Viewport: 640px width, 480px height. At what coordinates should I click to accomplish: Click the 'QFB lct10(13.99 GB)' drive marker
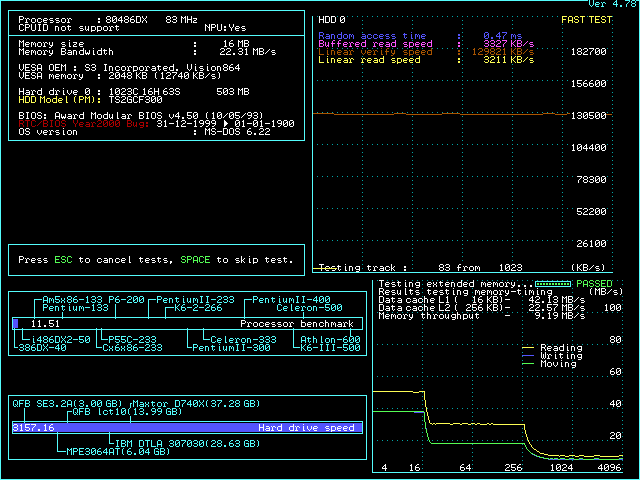[x=127, y=412]
